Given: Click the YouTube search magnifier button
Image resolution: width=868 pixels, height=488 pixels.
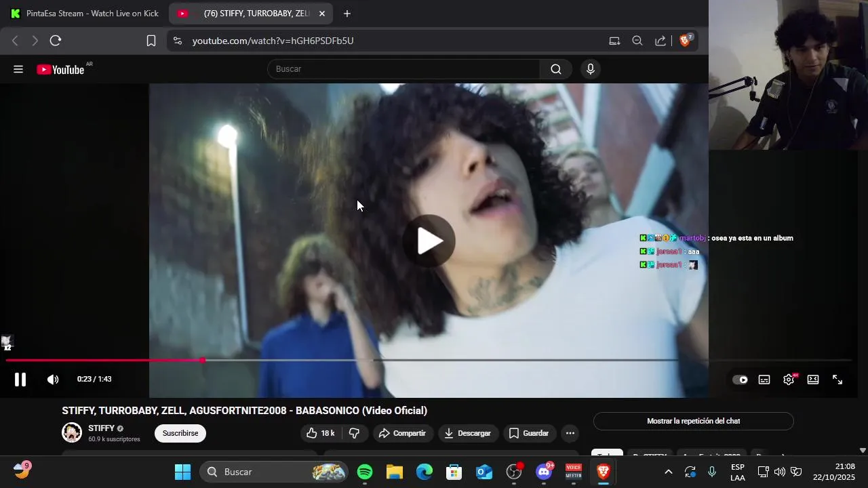Looking at the screenshot, I should [556, 69].
